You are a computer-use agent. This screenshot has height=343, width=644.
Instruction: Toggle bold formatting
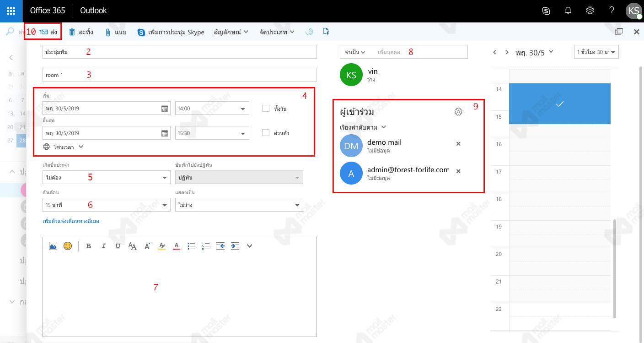pyautogui.click(x=89, y=246)
